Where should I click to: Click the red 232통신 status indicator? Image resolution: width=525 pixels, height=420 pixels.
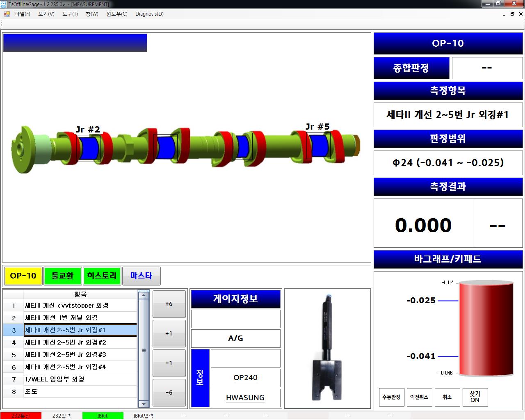point(21,415)
